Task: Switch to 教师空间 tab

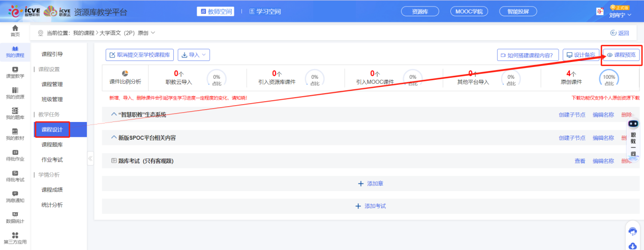Action: coord(216,11)
